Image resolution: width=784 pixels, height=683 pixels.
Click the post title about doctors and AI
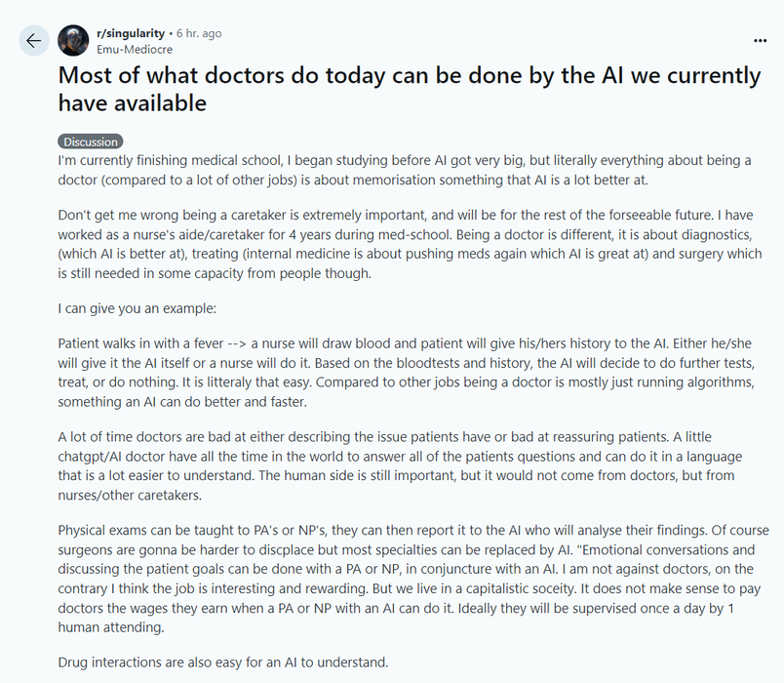(x=410, y=89)
